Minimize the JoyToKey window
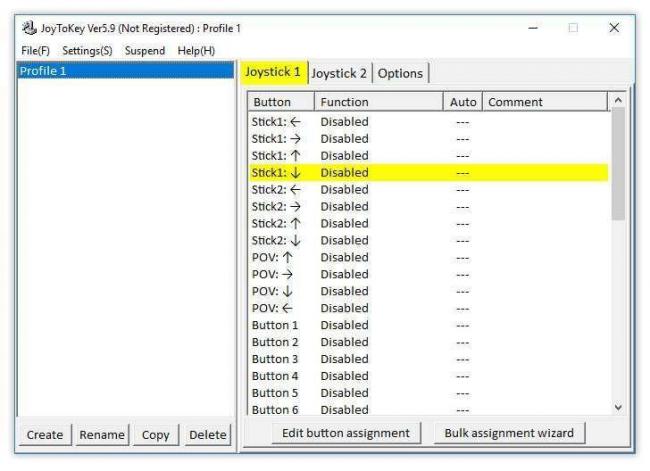650x471 pixels. [x=533, y=28]
